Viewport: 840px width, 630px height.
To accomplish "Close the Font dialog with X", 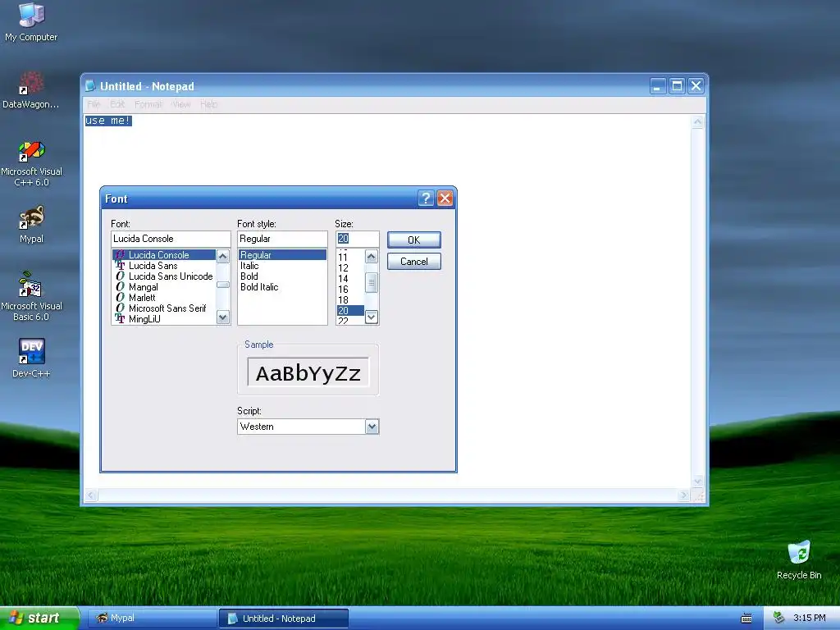I will click(445, 199).
